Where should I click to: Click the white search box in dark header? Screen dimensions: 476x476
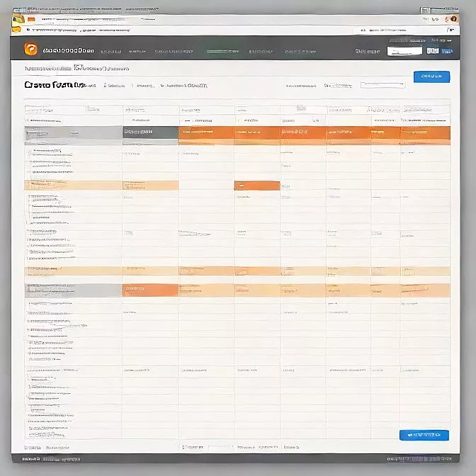pos(405,51)
